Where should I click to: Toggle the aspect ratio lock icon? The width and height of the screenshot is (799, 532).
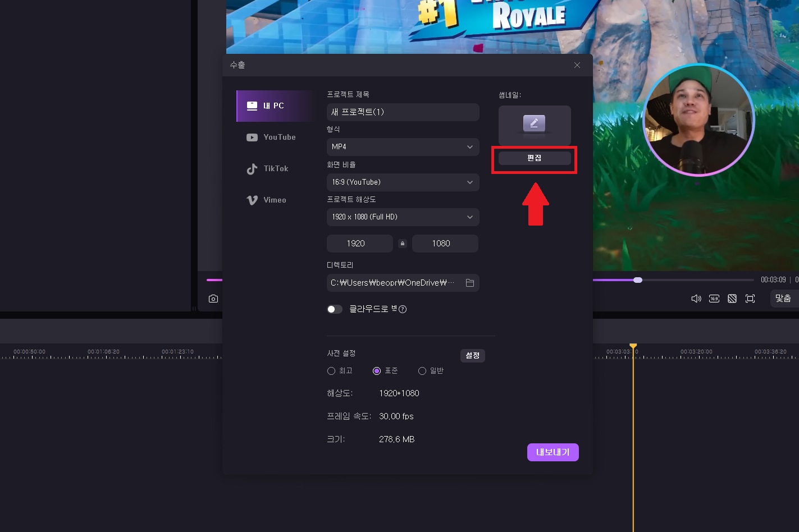coord(402,244)
